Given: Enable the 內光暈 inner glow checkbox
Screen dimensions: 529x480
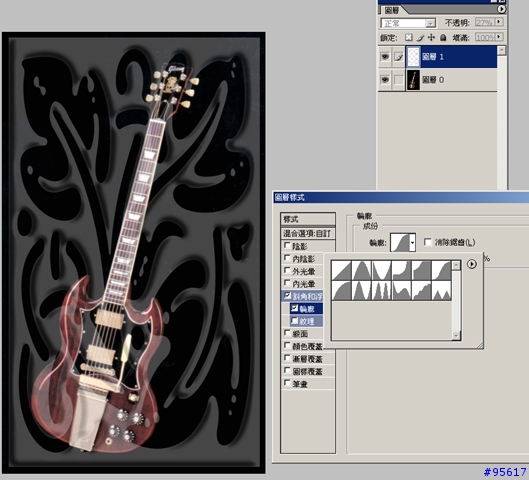Looking at the screenshot, I should 287,283.
